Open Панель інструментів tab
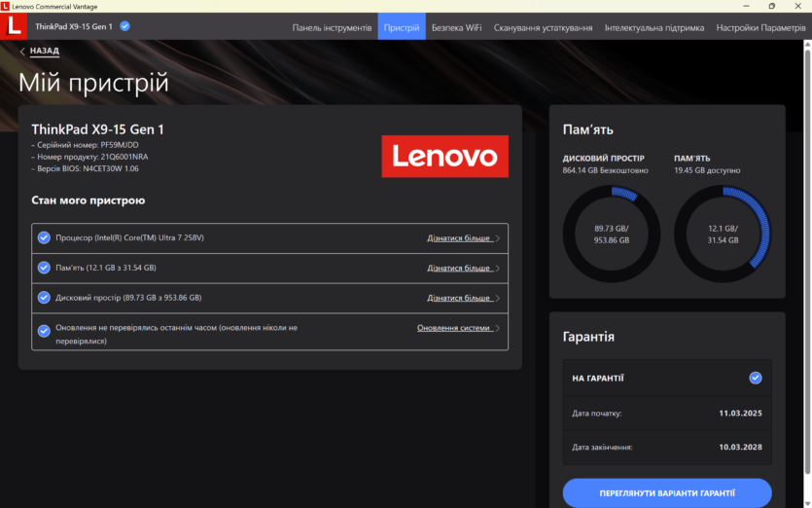 (x=332, y=27)
